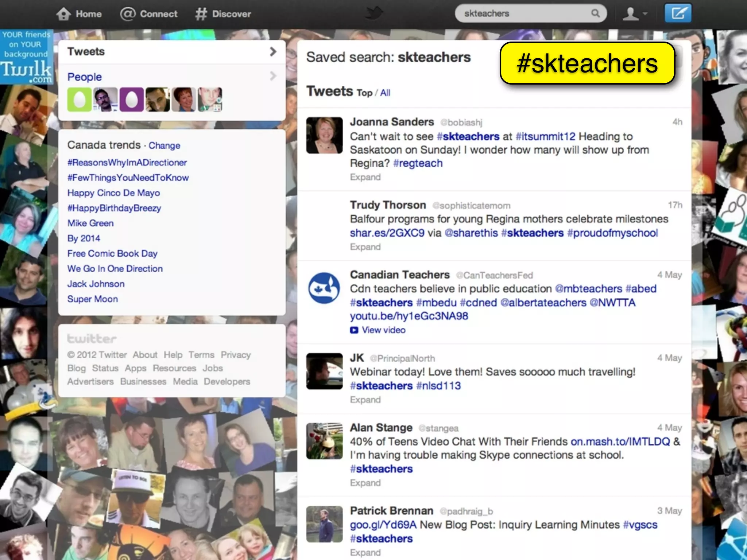Click Change next to Canada trends
The width and height of the screenshot is (747, 560).
click(x=164, y=145)
